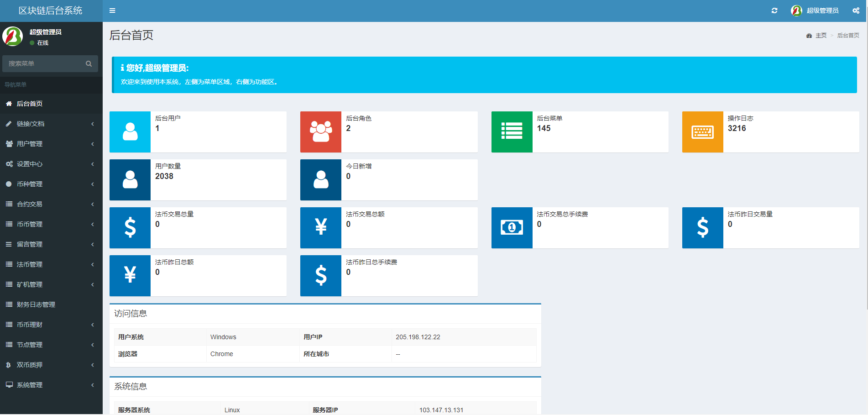
Task: Expand the 币种管理 menu chevron
Action: click(x=93, y=184)
